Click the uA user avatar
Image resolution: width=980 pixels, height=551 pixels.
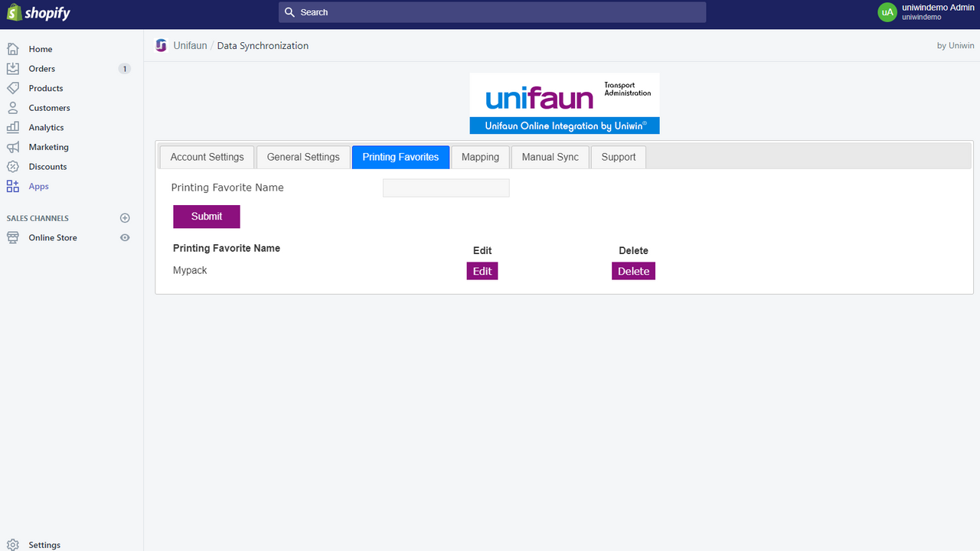(x=887, y=12)
